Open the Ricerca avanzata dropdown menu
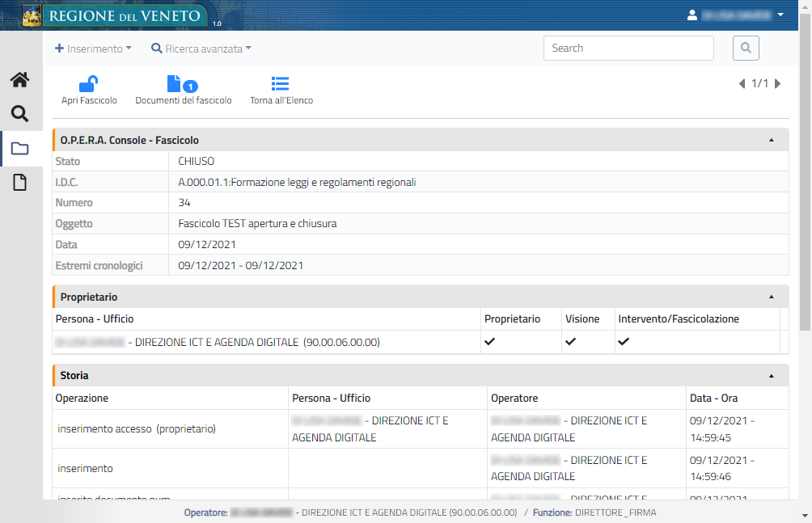This screenshot has height=523, width=812. 201,49
